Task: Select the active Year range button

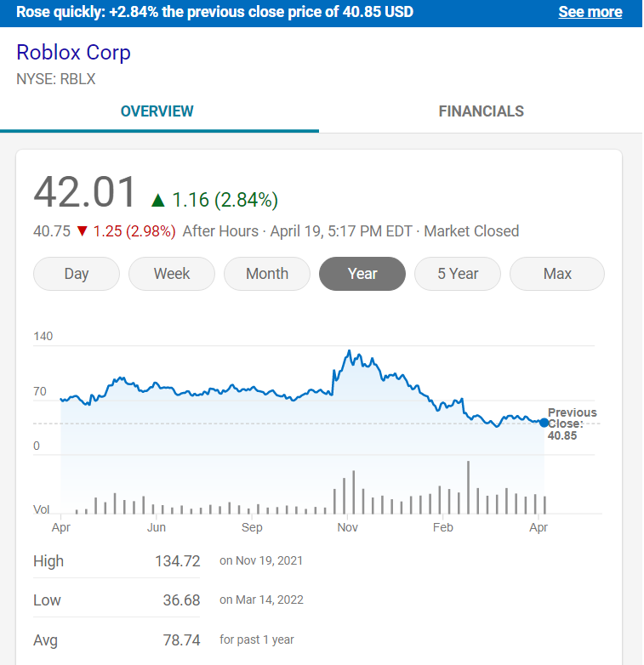Action: (362, 274)
